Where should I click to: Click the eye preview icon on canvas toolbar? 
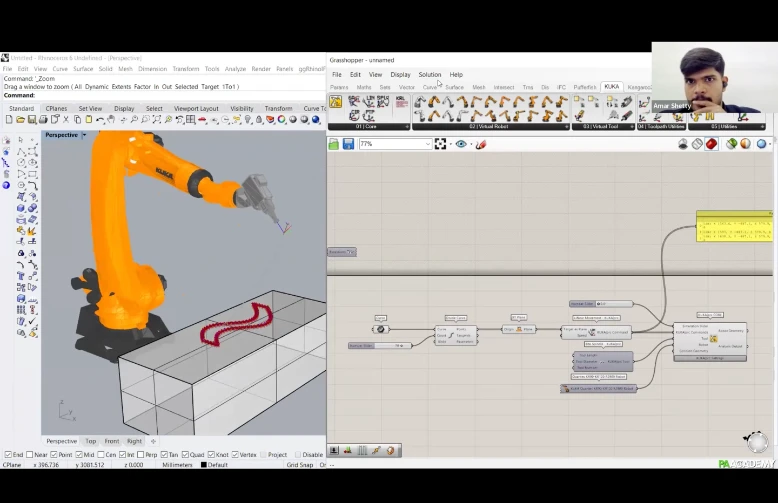(461, 144)
